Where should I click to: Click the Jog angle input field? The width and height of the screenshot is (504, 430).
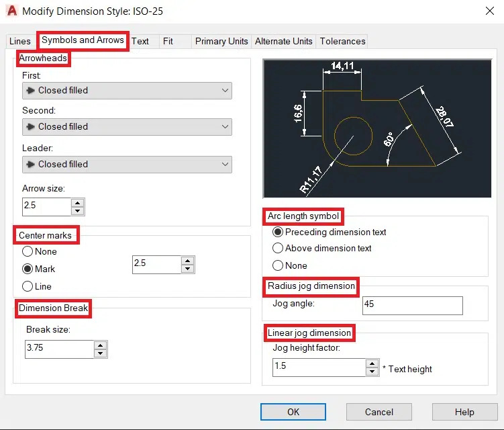412,306
